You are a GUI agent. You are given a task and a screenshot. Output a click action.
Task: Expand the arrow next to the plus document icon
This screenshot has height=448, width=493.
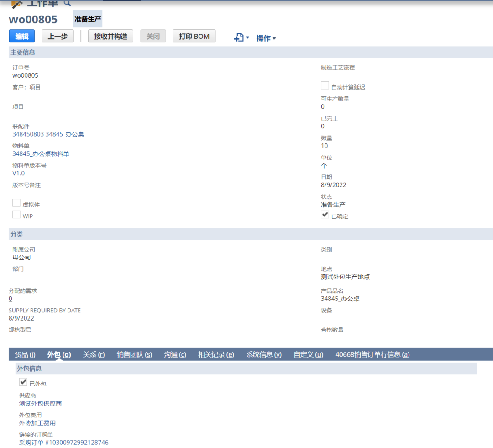click(247, 38)
